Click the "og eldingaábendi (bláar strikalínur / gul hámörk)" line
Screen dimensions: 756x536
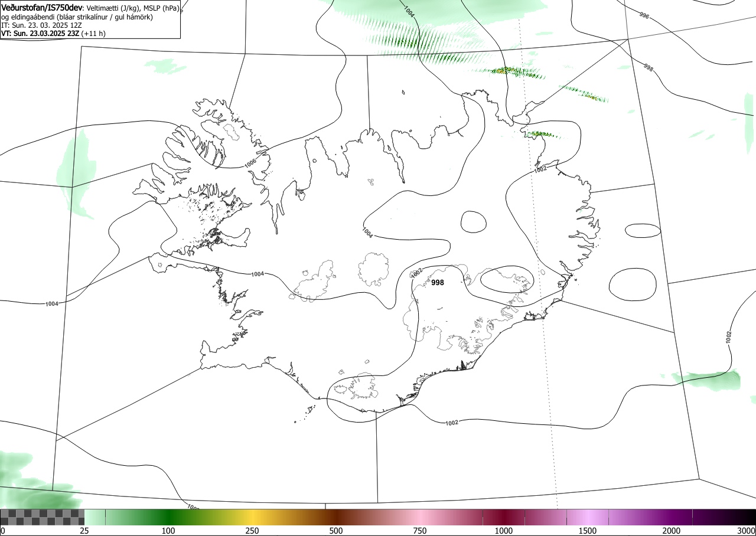(77, 17)
